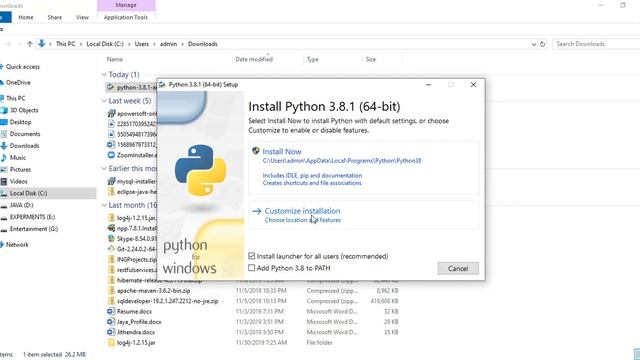Select Resume.docx file

134,311
